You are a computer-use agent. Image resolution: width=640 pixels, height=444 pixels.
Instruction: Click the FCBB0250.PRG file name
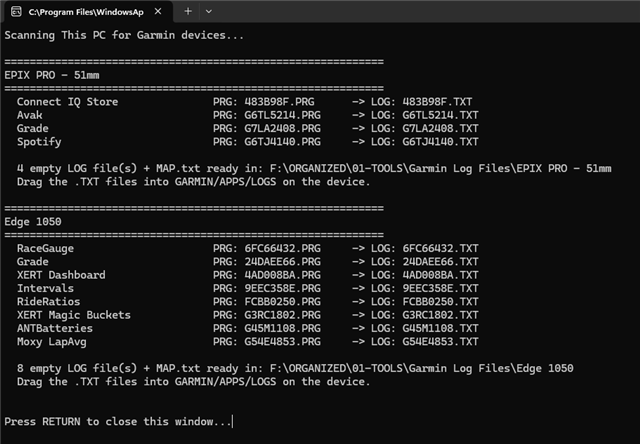click(x=282, y=302)
